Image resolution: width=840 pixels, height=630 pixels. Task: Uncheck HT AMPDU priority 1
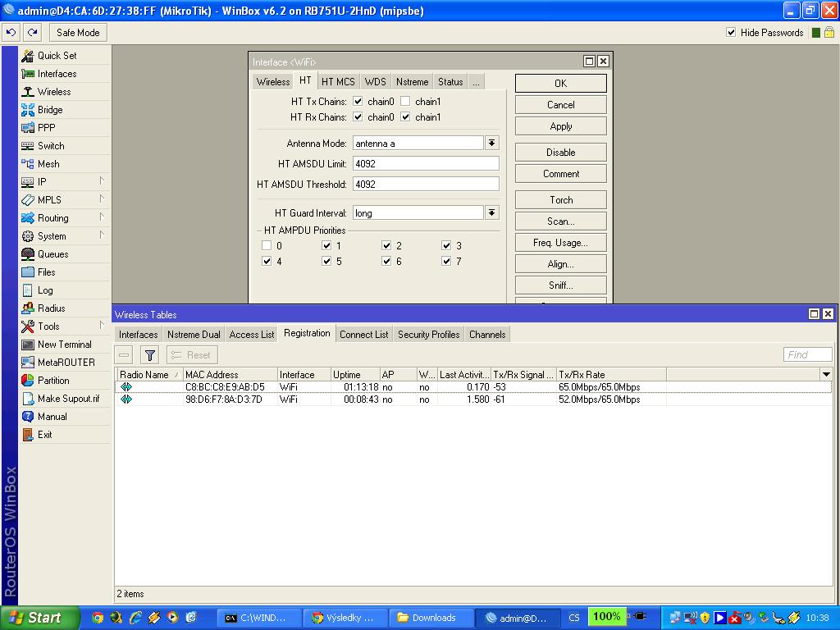(x=326, y=245)
